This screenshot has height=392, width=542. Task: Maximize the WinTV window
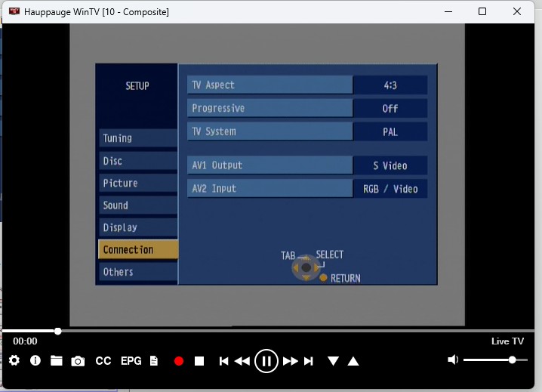(x=482, y=11)
